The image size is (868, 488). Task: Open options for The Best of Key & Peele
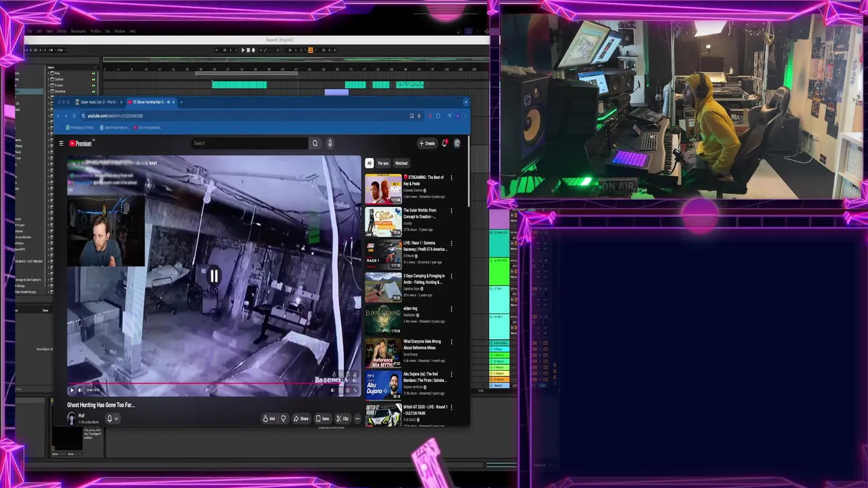tap(452, 178)
